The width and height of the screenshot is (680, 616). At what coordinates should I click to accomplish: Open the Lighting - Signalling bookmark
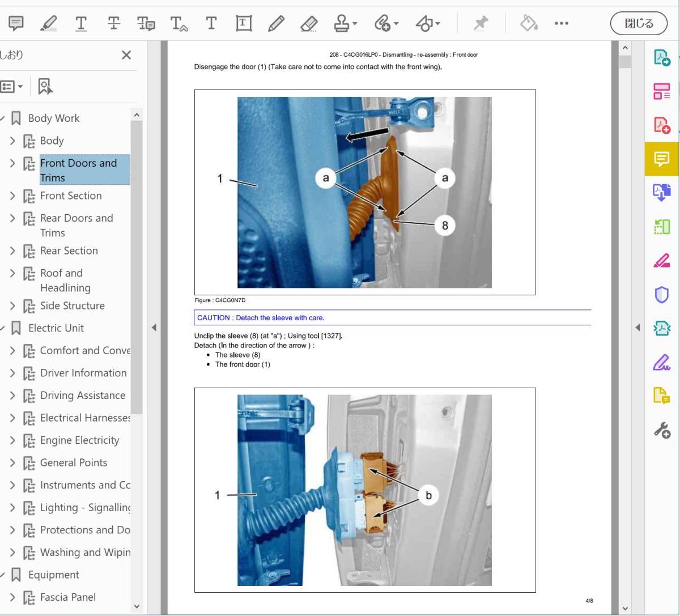[85, 508]
